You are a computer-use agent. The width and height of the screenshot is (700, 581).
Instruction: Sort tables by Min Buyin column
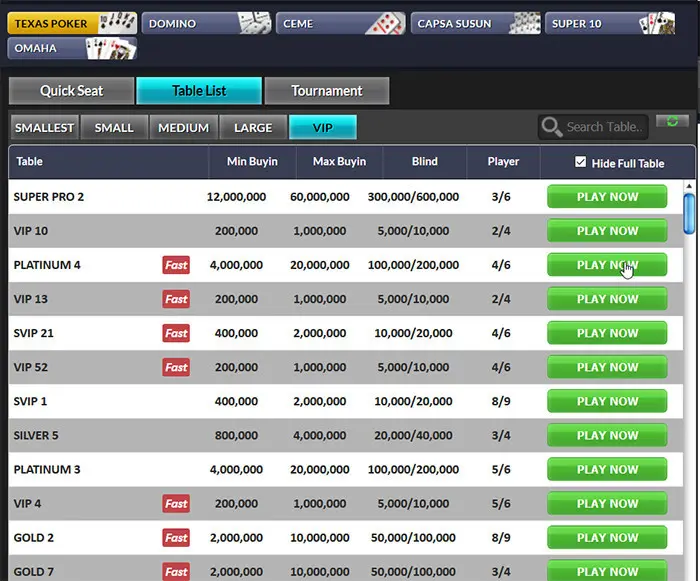pos(252,161)
